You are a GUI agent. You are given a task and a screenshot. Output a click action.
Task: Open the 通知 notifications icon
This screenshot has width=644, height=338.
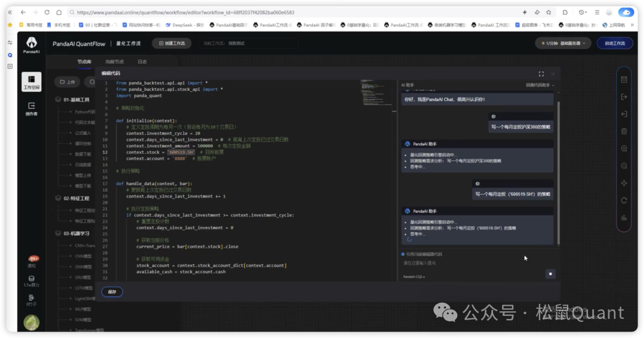(31, 261)
